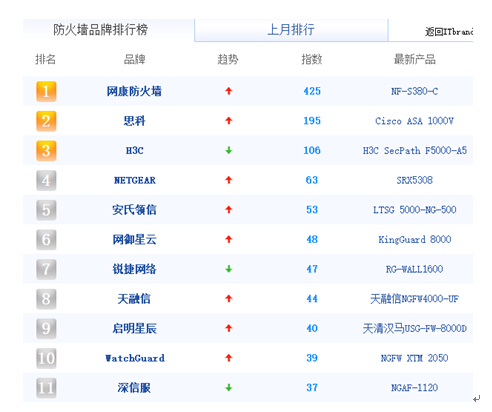Viewport: 492px width, 412px height.
Task: Open product SRX5308
Action: tap(414, 180)
